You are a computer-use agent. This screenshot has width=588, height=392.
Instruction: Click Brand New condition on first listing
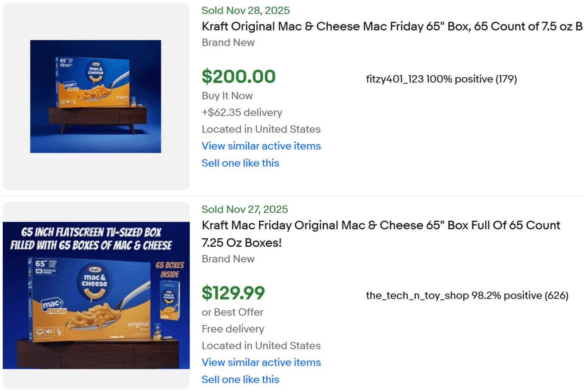click(x=228, y=42)
